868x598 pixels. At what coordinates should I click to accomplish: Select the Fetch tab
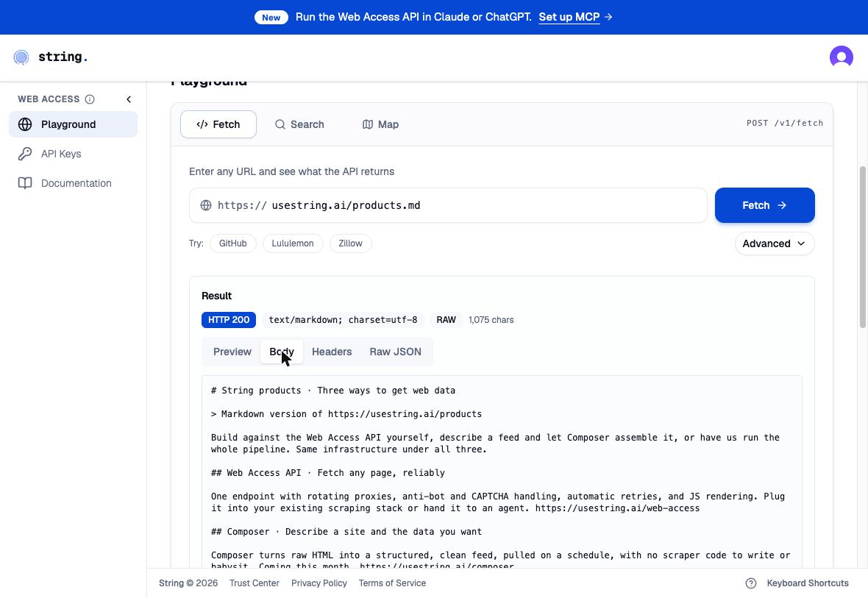tap(218, 124)
